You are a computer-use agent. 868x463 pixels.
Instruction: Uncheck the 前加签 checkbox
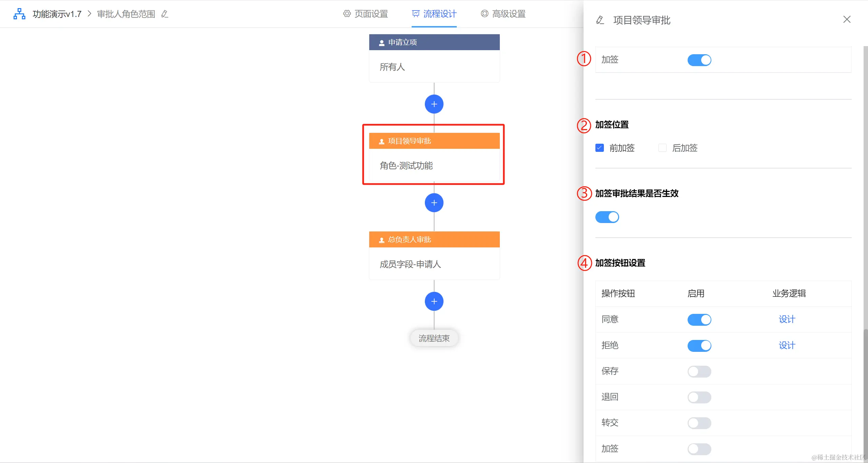click(x=599, y=148)
